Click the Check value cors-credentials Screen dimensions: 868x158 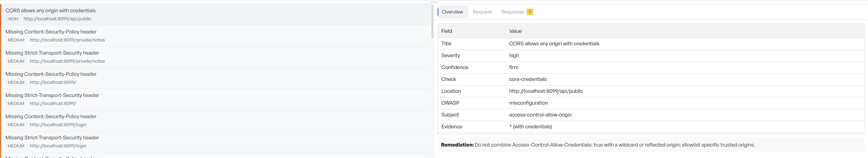(528, 79)
